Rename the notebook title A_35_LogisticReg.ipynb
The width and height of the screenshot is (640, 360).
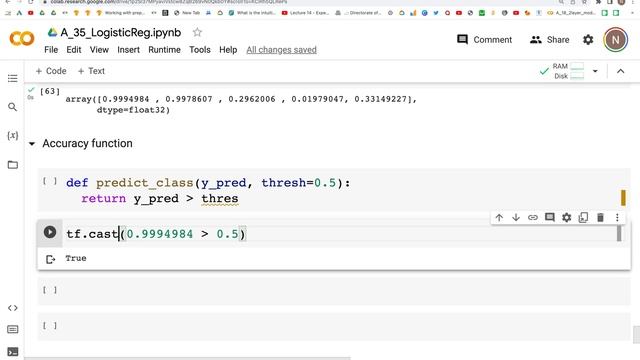coord(121,33)
